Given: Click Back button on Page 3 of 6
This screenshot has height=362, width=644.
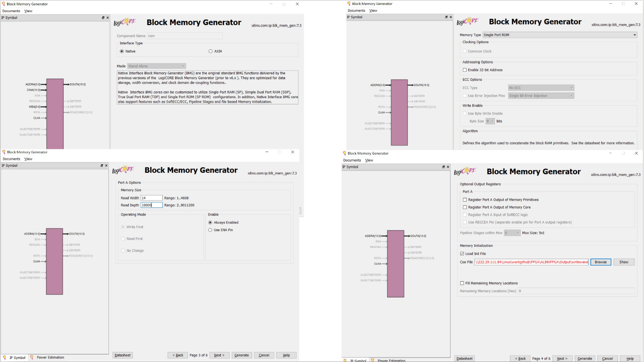Looking at the screenshot, I should pos(178,355).
